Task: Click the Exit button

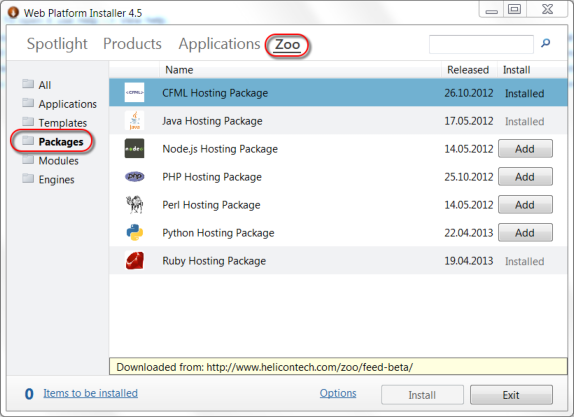Action: (511, 395)
